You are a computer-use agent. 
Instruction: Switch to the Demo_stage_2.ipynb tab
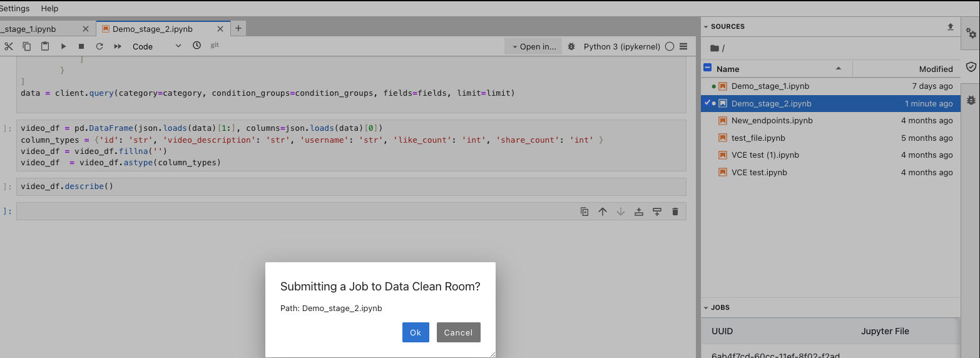[152, 29]
